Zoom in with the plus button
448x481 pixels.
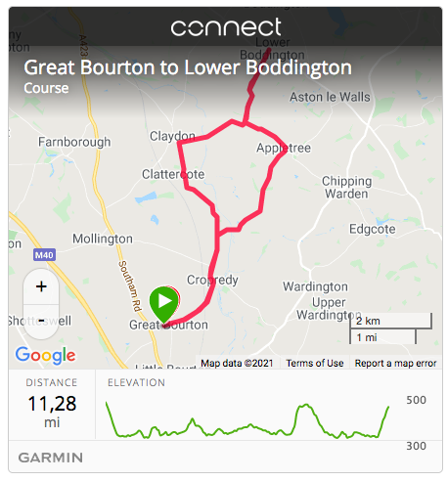click(x=41, y=286)
